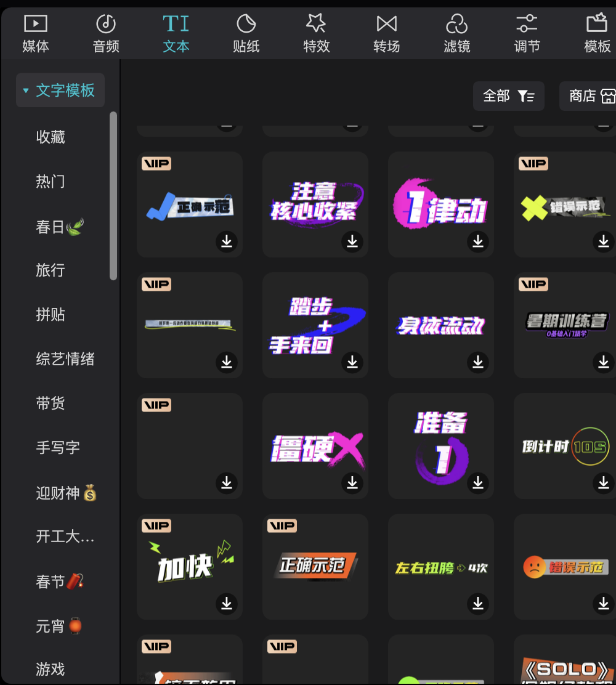Download the 左右扭胯 4次 template
Screen dimensions: 616x685
click(x=478, y=604)
